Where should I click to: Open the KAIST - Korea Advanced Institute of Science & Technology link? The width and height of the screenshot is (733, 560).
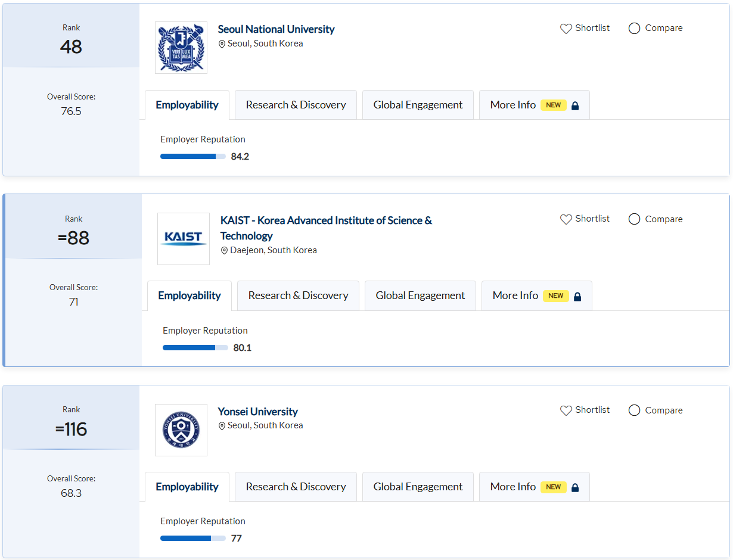click(326, 228)
